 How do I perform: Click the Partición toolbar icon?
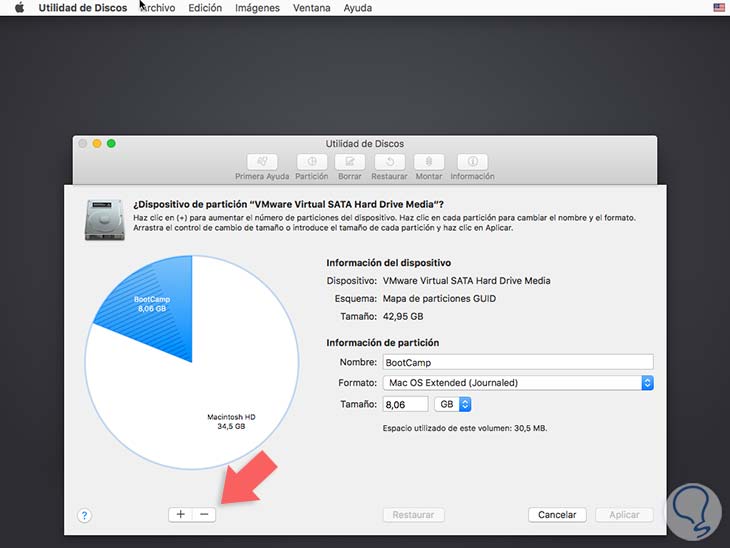click(311, 162)
